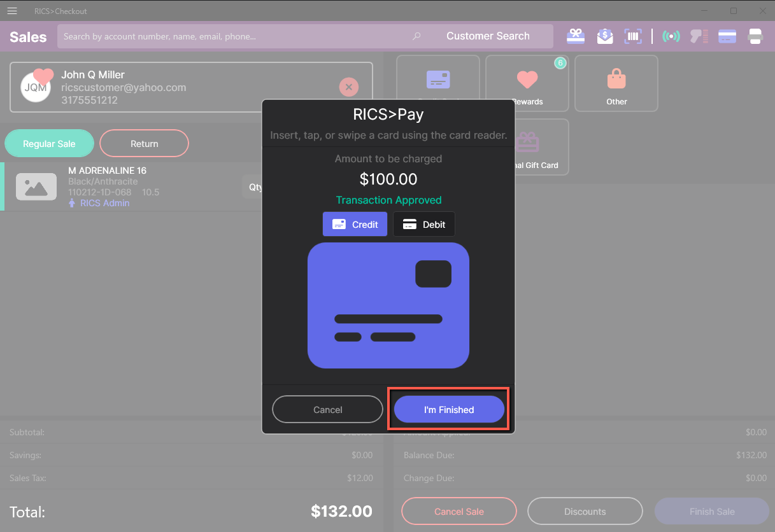Switch to Return mode
The height and width of the screenshot is (532, 775).
click(145, 144)
